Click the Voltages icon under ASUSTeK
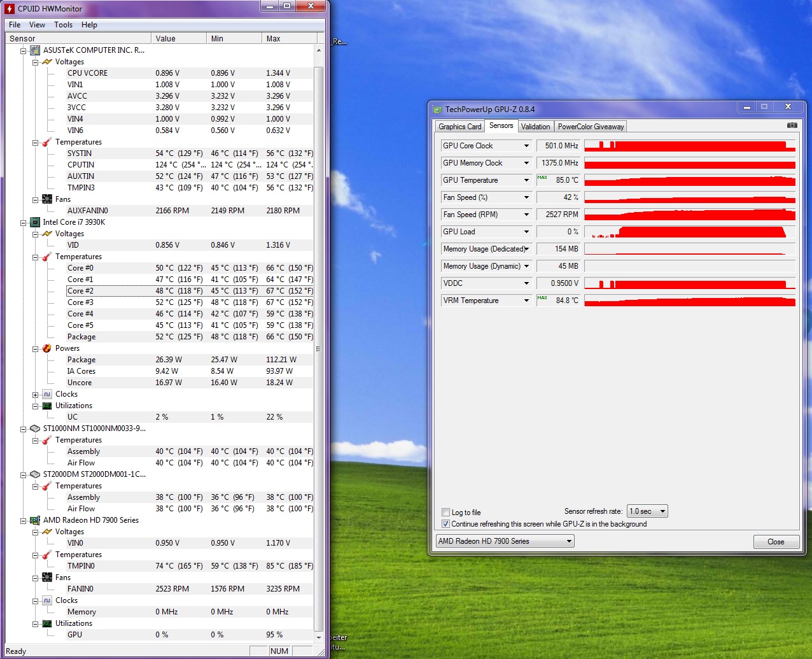This screenshot has height=659, width=812. click(x=47, y=62)
